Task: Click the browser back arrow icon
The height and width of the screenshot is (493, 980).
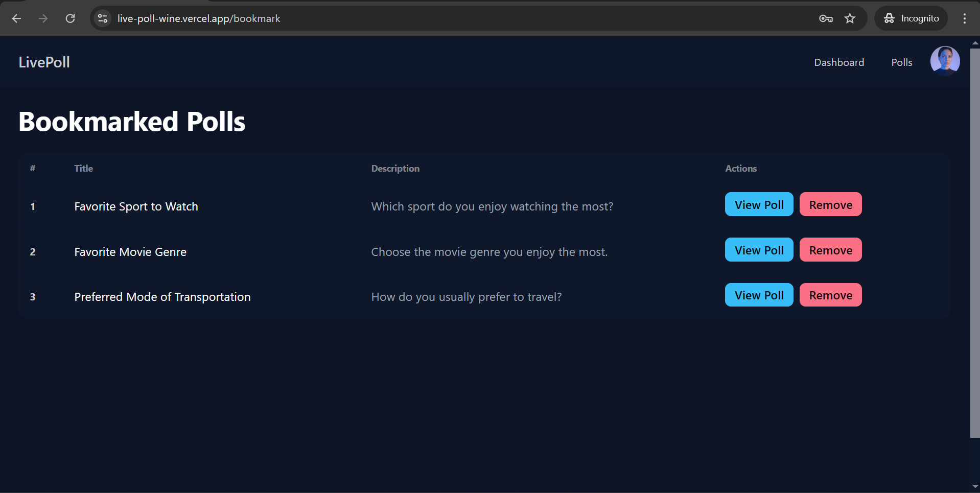Action: tap(16, 18)
